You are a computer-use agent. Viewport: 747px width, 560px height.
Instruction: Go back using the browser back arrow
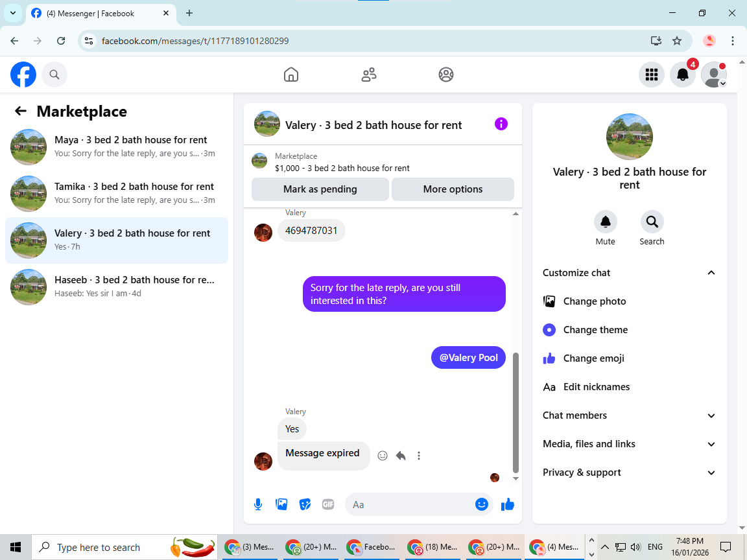pyautogui.click(x=14, y=41)
